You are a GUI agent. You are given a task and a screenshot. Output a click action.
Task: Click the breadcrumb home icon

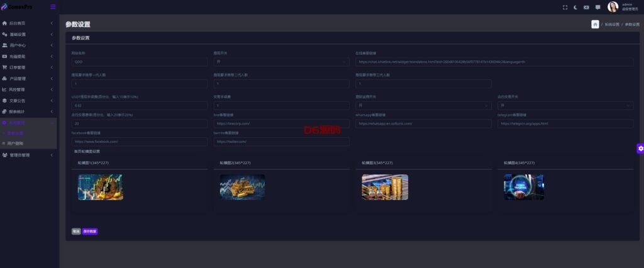595,25
